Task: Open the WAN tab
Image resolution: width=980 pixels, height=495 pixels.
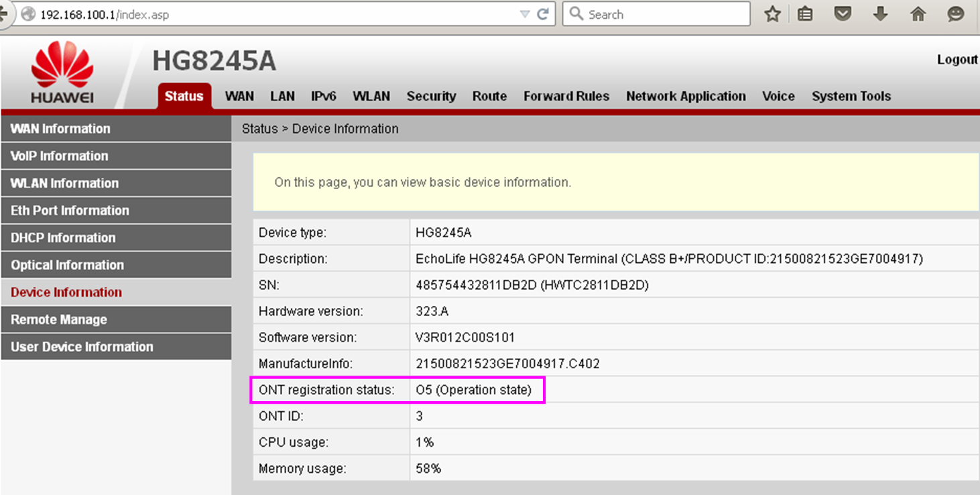Action: [x=239, y=96]
